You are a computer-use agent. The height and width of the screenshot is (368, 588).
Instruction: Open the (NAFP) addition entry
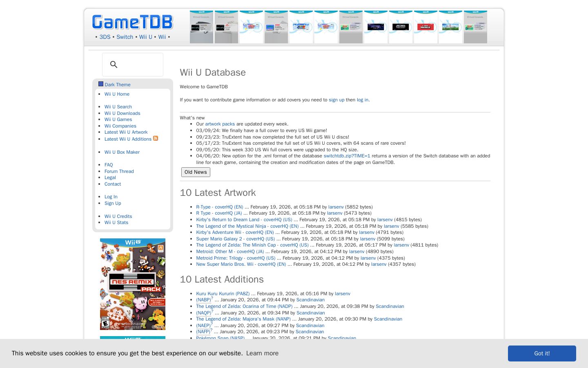[x=203, y=332]
